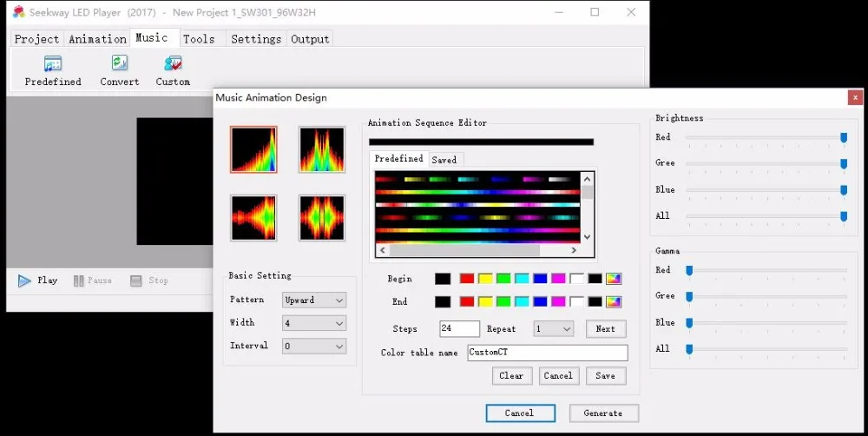Pick red in the Begin color row
Viewport: 868px width, 436px height.
click(467, 279)
